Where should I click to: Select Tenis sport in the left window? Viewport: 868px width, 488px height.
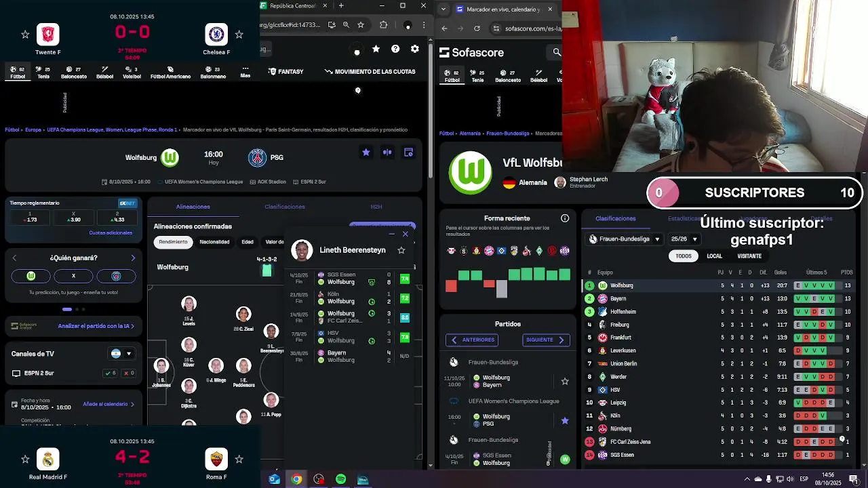pyautogui.click(x=43, y=73)
